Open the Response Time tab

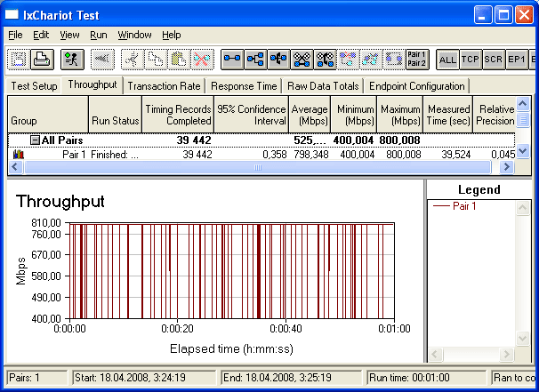pyautogui.click(x=244, y=86)
